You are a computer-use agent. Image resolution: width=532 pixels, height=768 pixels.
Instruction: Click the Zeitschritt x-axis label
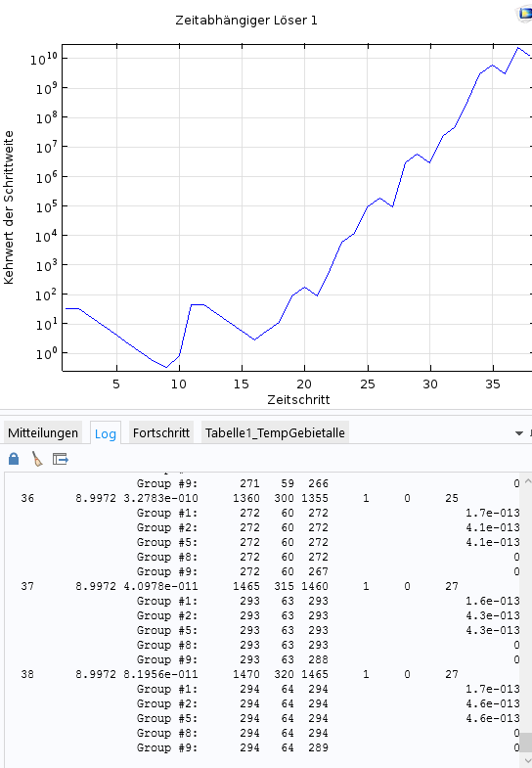298,400
